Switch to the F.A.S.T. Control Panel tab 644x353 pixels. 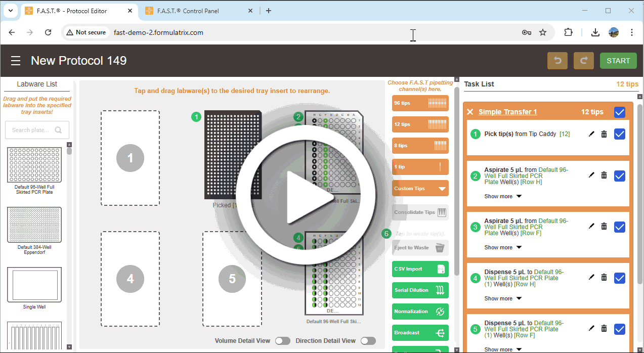[x=199, y=11]
